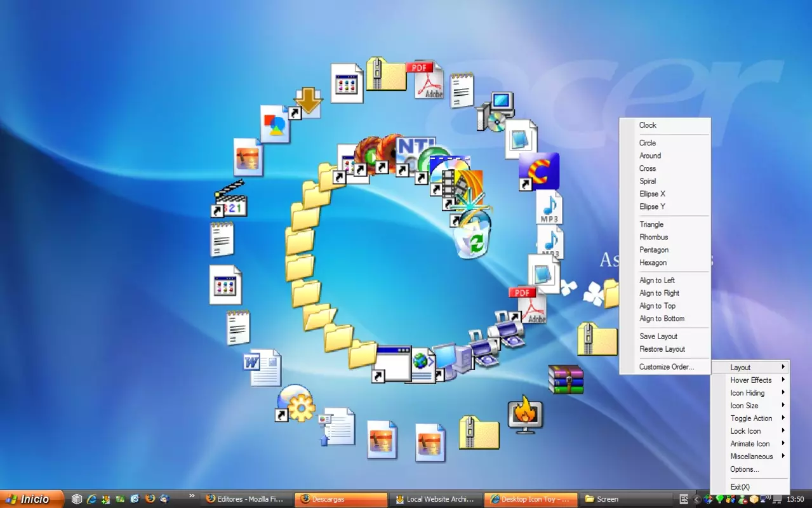Open the Recycle Bin desktop icon
Image resolution: width=812 pixels, height=508 pixels.
pos(472,234)
